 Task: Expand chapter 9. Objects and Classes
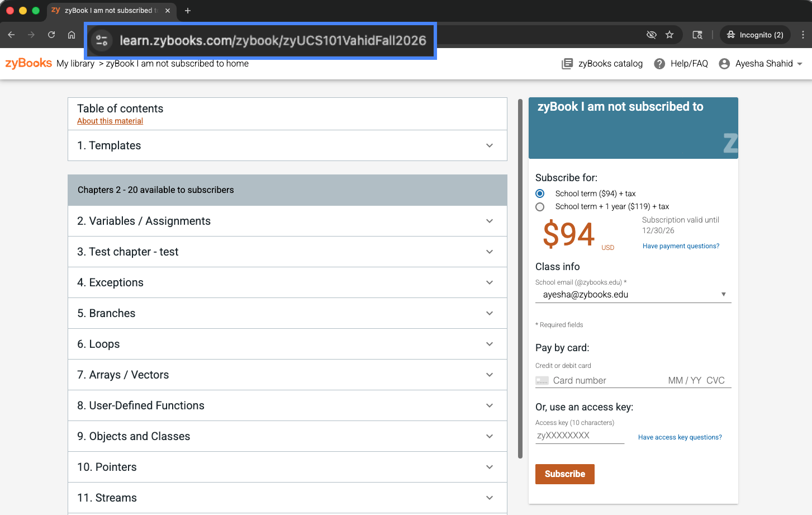[x=287, y=436]
